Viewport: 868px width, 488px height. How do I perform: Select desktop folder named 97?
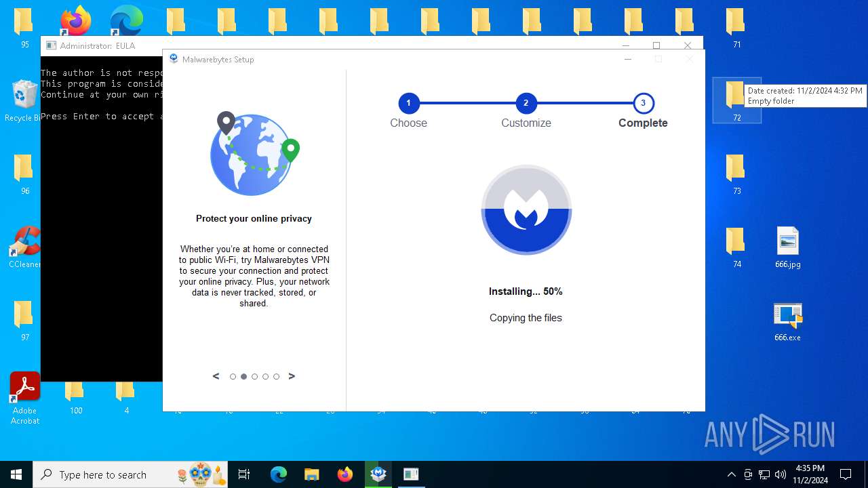[x=25, y=321]
